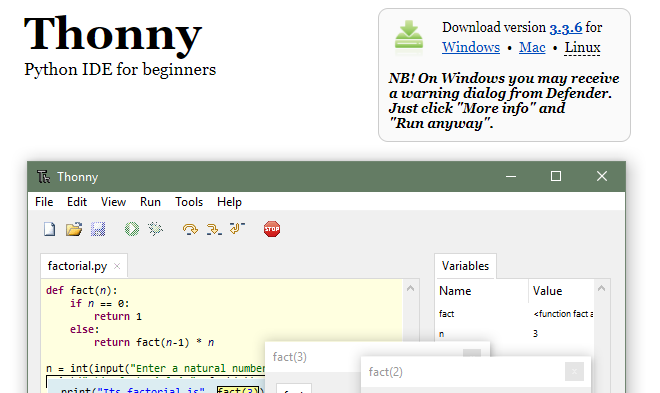Viewport: 660px width, 393px height.
Task: Click the 'else:' code line
Action: [x=85, y=329]
